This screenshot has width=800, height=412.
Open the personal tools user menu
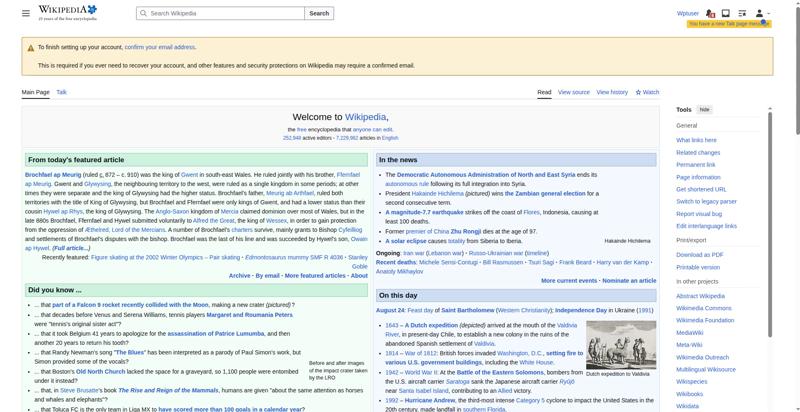point(762,13)
